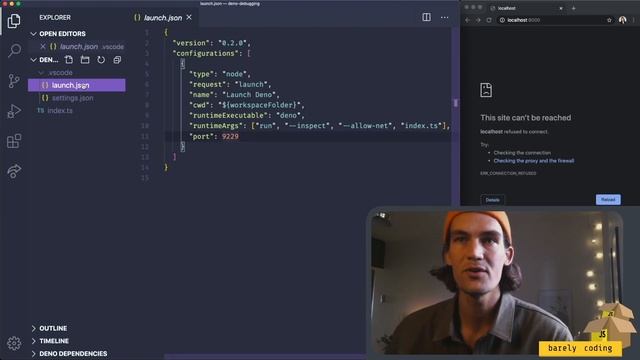Open a new browser tab
Viewport: 640px width, 360px height.
click(x=573, y=8)
